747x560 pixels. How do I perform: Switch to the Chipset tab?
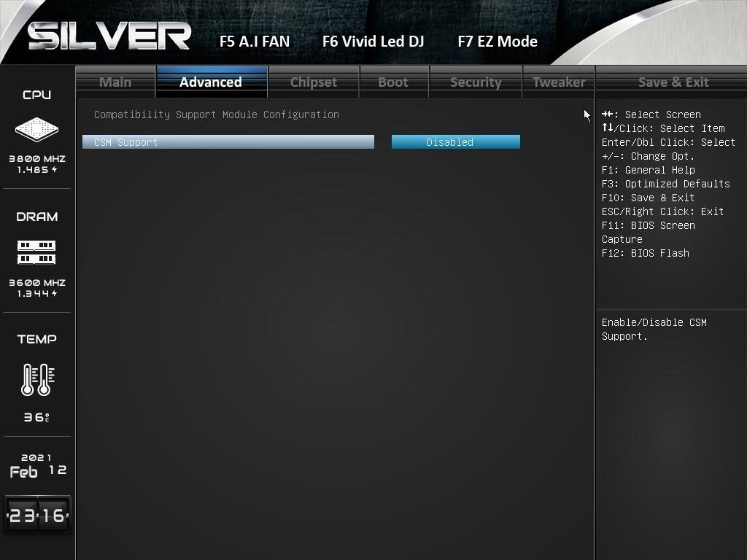coord(314,82)
